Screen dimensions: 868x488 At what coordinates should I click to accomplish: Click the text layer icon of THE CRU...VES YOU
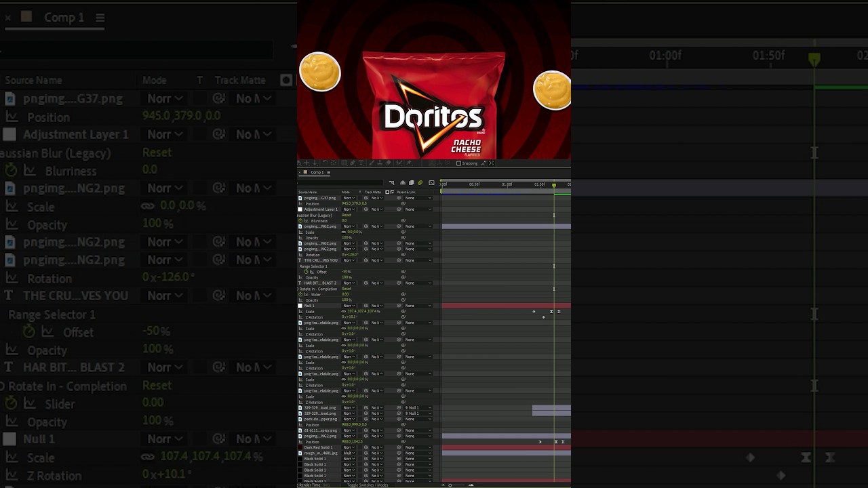click(x=300, y=260)
